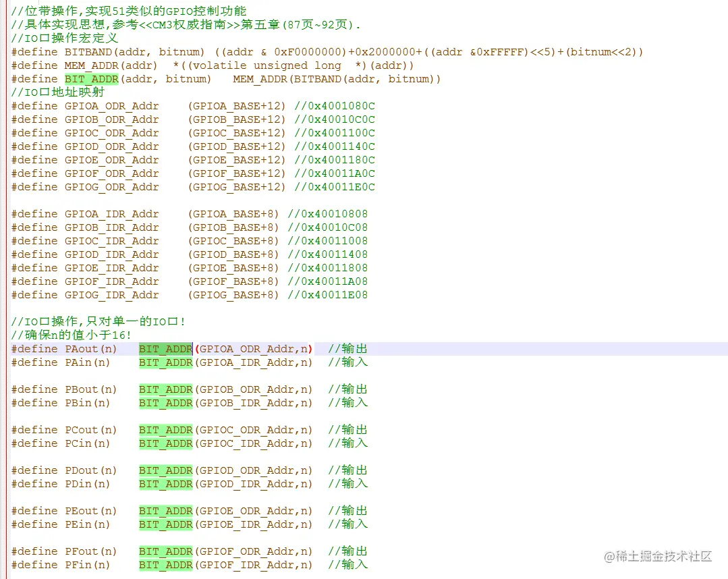The image size is (728, 579).
Task: Click the PEout(n) macro name
Action: point(90,511)
